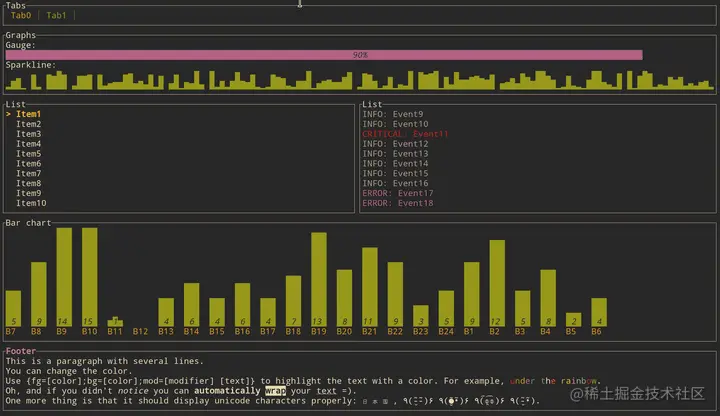This screenshot has width=720, height=416.
Task: Select Item8 in the list
Action: (x=28, y=183)
